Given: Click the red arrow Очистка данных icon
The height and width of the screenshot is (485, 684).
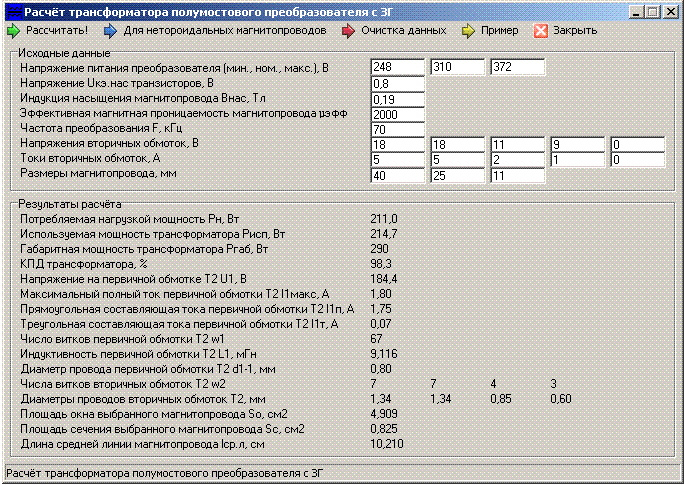Looking at the screenshot, I should coord(348,31).
